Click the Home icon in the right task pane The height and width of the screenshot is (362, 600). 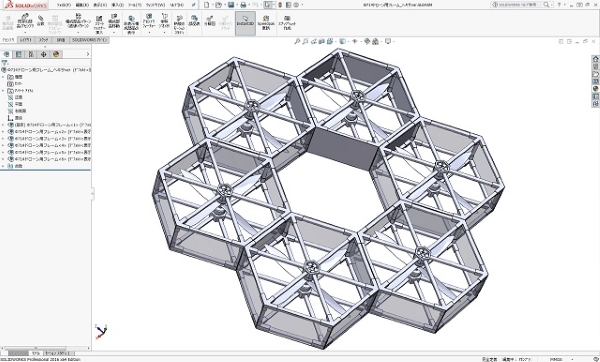595,59
